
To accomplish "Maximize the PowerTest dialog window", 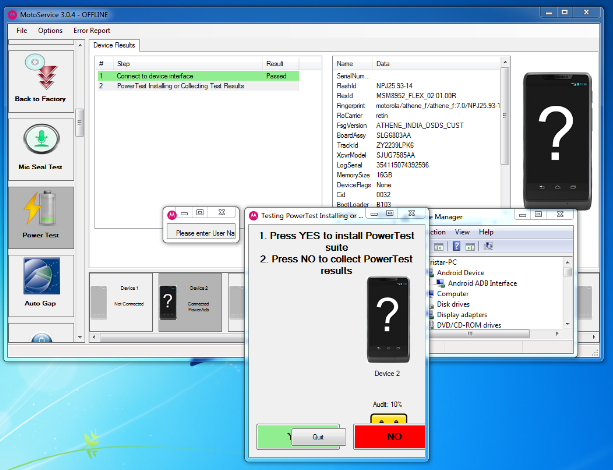I will tap(390, 213).
